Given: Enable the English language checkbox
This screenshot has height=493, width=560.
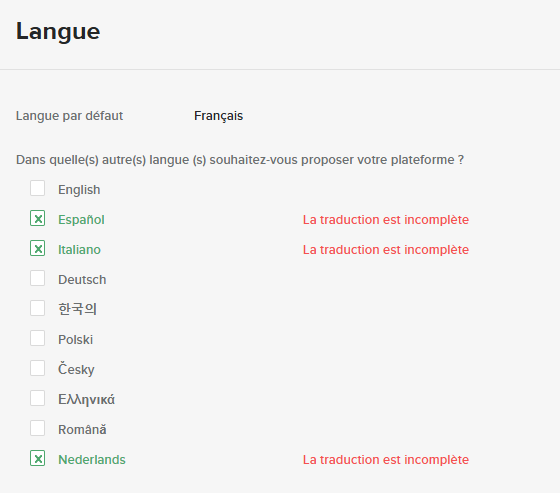Looking at the screenshot, I should pos(38,188).
